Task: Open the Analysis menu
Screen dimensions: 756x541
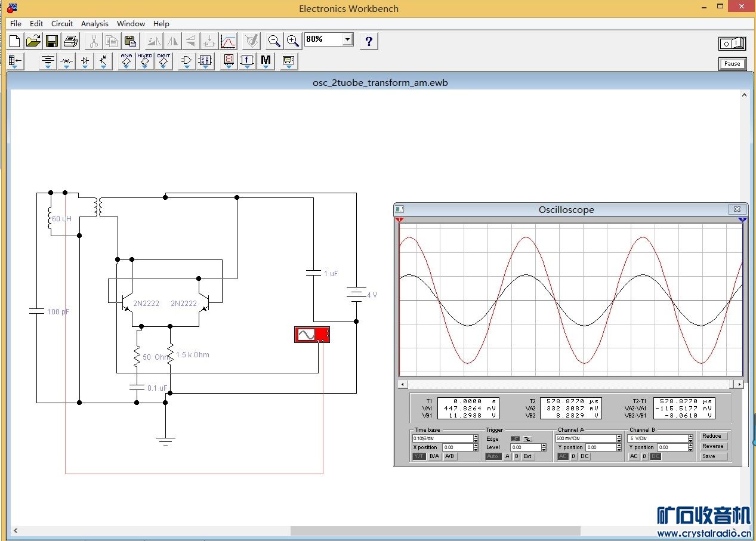Action: [x=94, y=24]
